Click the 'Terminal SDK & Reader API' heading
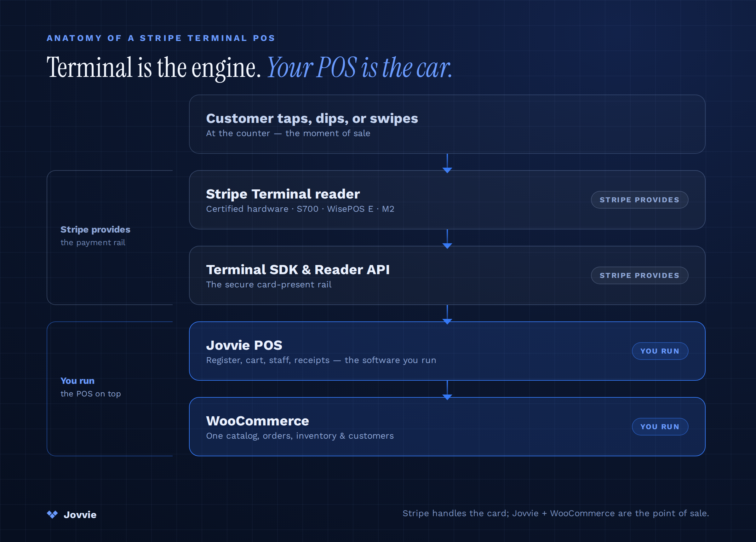The height and width of the screenshot is (542, 756). coord(298,269)
